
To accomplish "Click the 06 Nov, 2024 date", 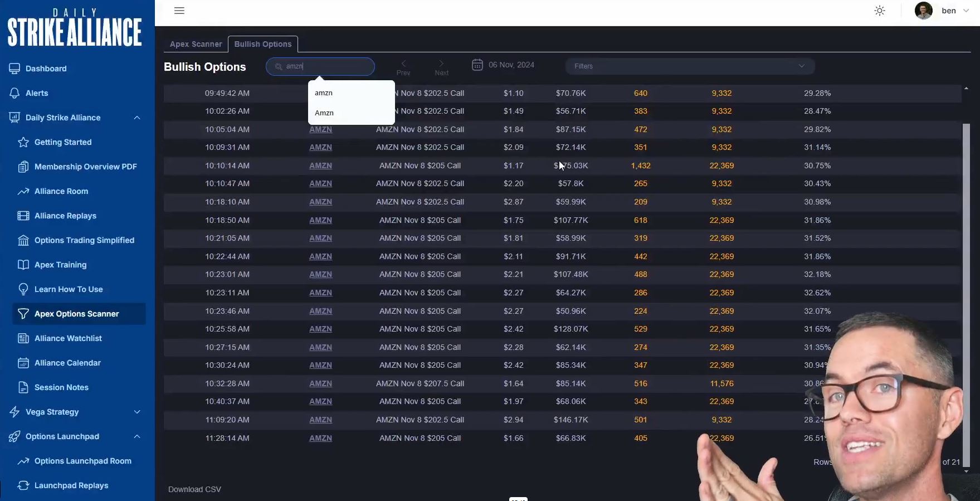I will (x=511, y=65).
